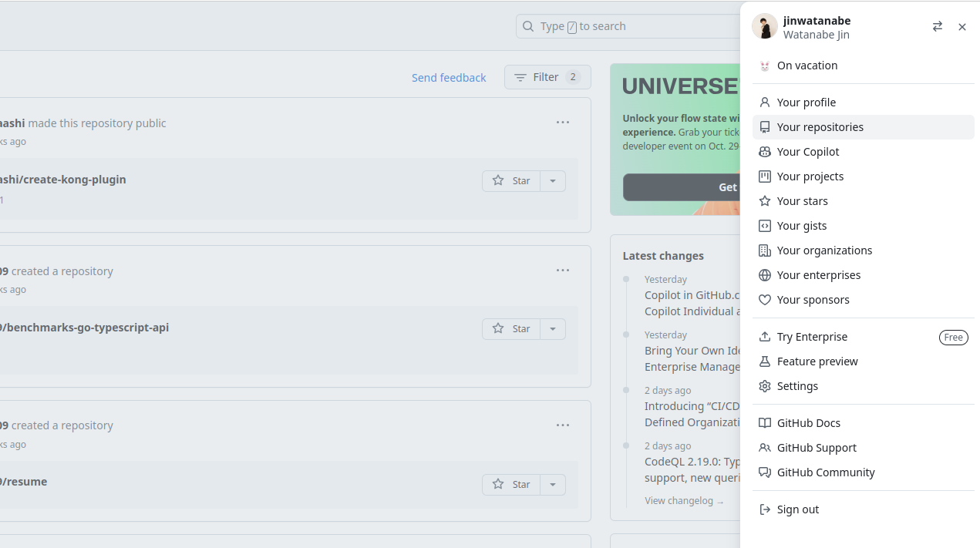Click the Copilot icon in the menu
This screenshot has height=548, width=980.
765,152
